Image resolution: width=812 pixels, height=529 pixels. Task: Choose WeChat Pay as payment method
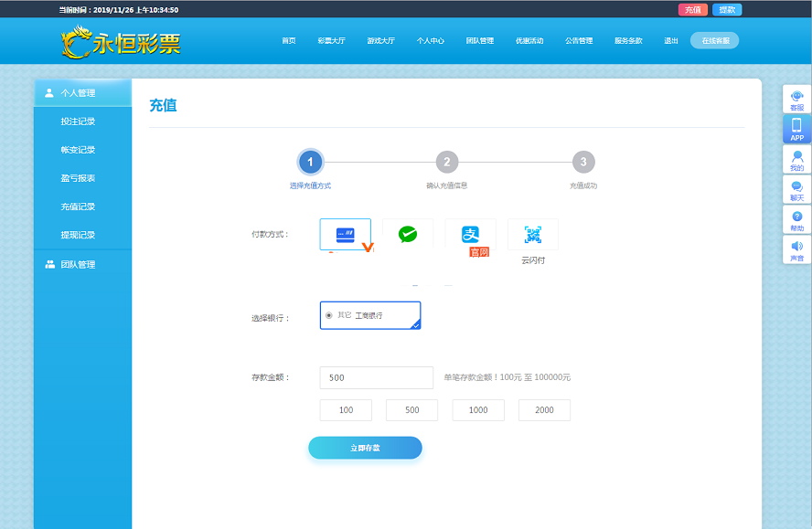pos(408,235)
